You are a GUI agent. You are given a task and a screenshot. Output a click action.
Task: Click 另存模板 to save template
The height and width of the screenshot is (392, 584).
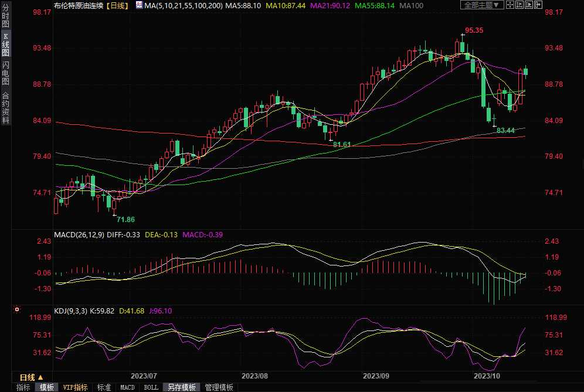click(x=181, y=387)
